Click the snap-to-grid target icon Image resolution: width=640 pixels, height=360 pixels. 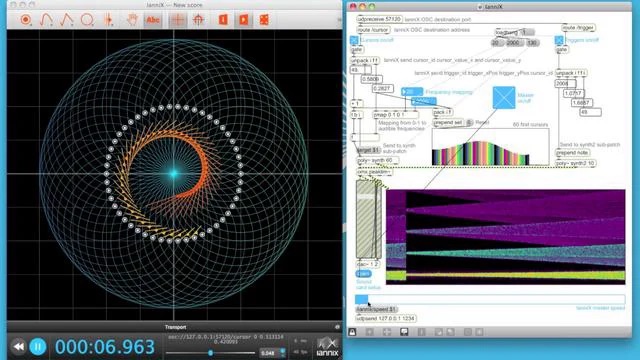tap(198, 20)
